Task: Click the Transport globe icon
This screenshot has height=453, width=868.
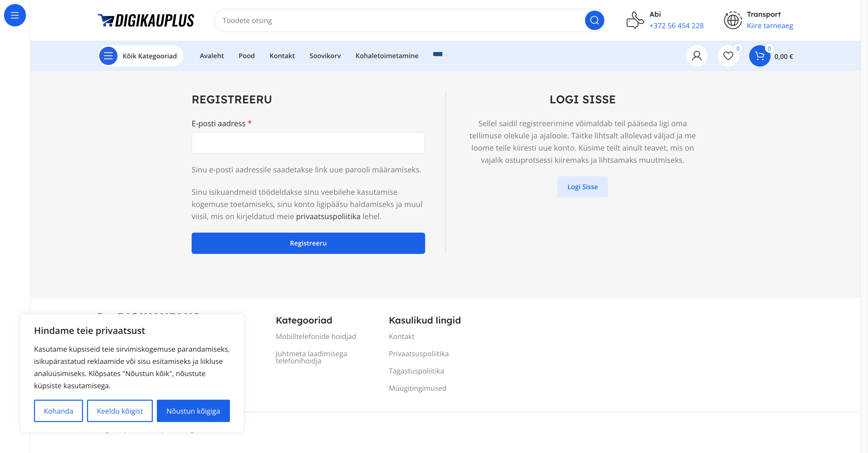Action: [x=733, y=20]
